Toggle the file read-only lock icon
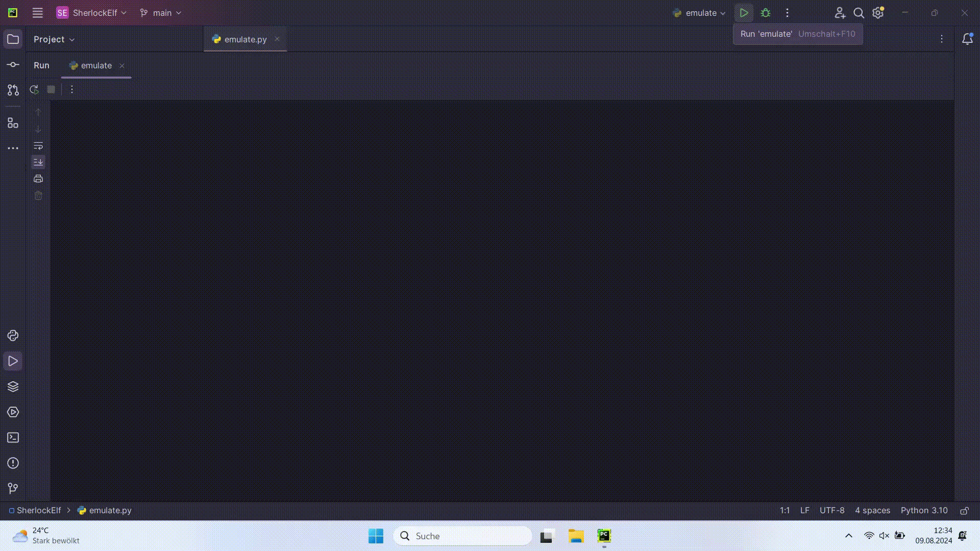The image size is (980, 551). pos(964,511)
